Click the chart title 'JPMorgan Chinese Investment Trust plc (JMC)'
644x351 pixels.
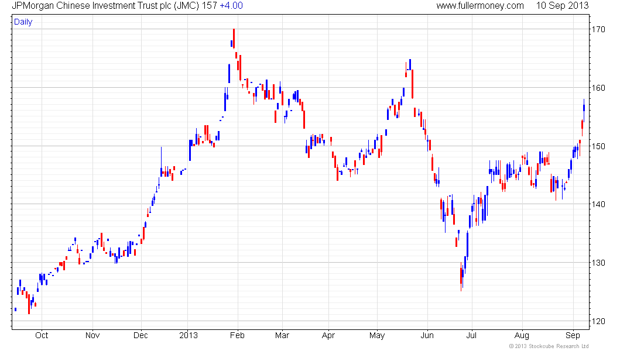pyautogui.click(x=105, y=6)
